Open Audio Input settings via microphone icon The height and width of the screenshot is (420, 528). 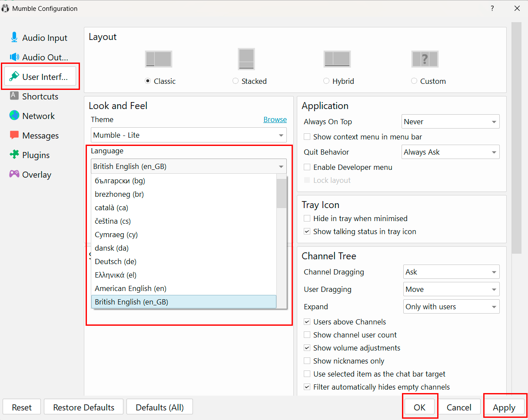[x=15, y=38]
